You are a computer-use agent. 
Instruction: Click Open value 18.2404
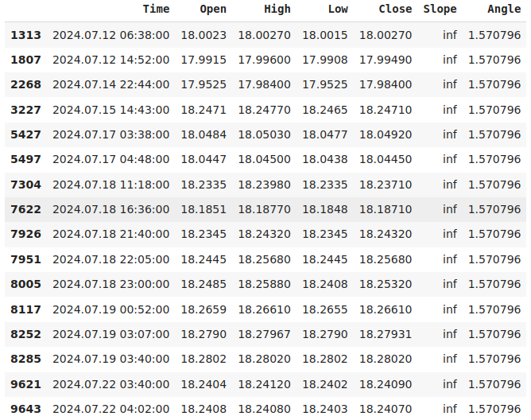coord(203,384)
